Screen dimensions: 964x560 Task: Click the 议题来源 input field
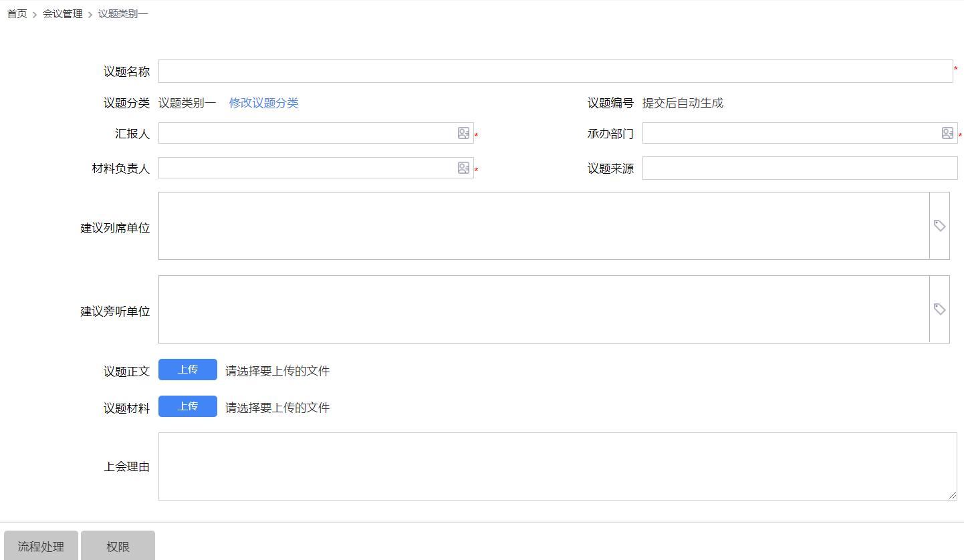[x=800, y=168]
